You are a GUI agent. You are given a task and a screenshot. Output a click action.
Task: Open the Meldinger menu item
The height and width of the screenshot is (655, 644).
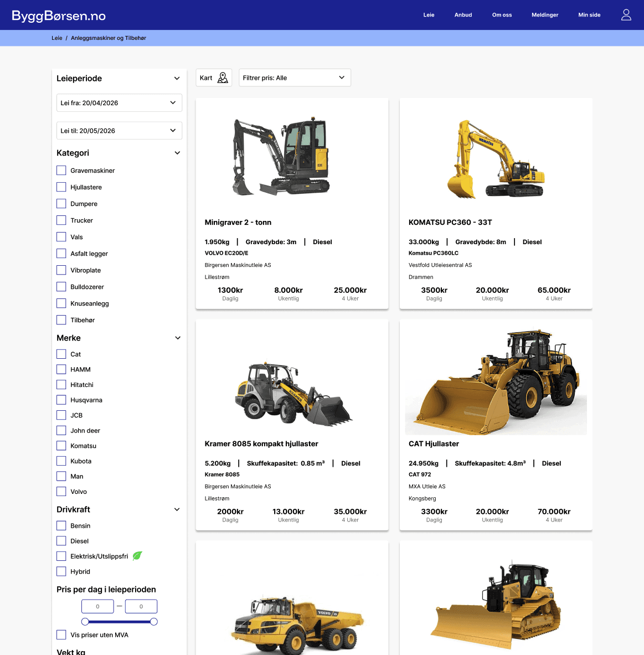tap(545, 14)
